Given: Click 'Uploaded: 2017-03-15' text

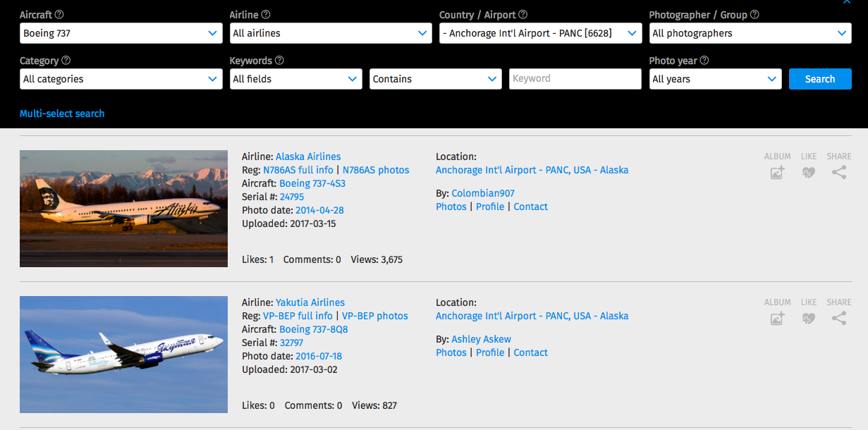Looking at the screenshot, I should [x=289, y=223].
